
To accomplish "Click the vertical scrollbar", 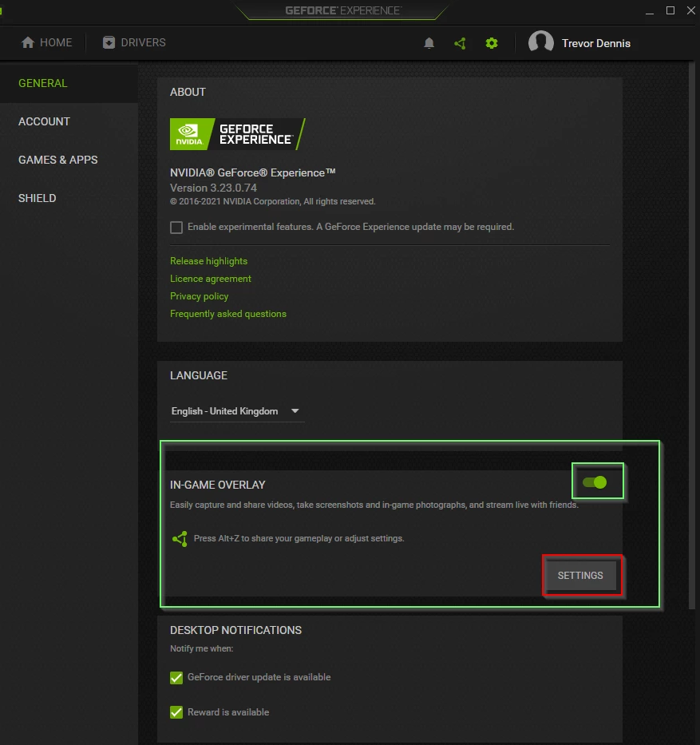I will tap(692, 335).
